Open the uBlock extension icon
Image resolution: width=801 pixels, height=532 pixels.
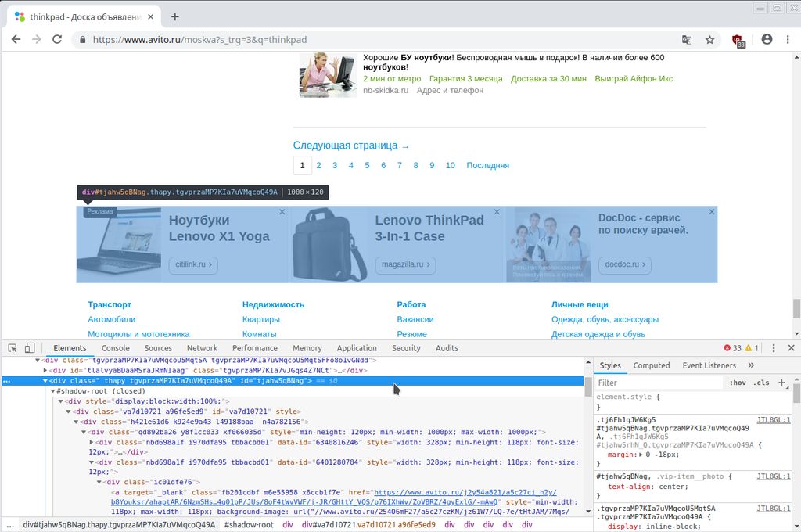coord(738,41)
